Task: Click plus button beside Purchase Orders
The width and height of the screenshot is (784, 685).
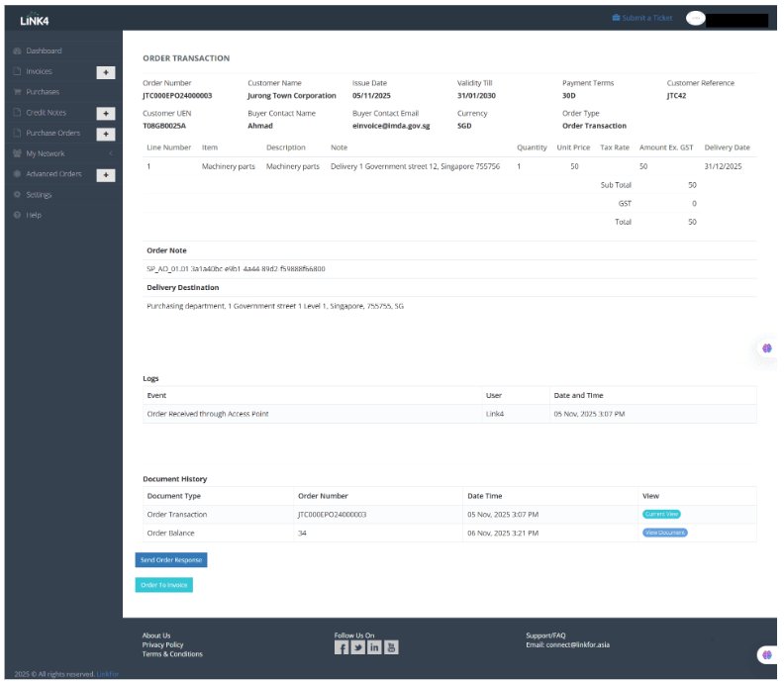Action: coord(106,134)
